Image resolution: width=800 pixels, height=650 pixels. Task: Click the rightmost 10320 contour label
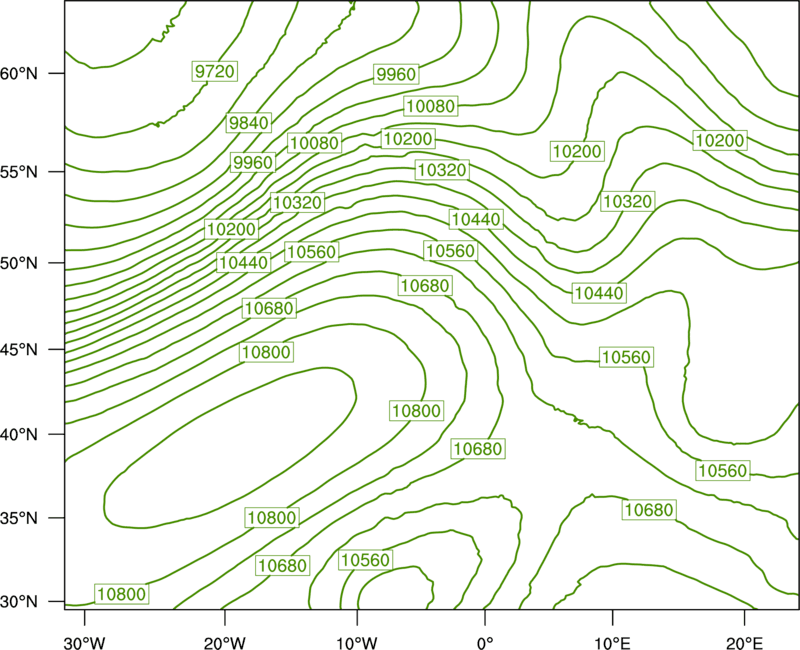click(x=628, y=202)
